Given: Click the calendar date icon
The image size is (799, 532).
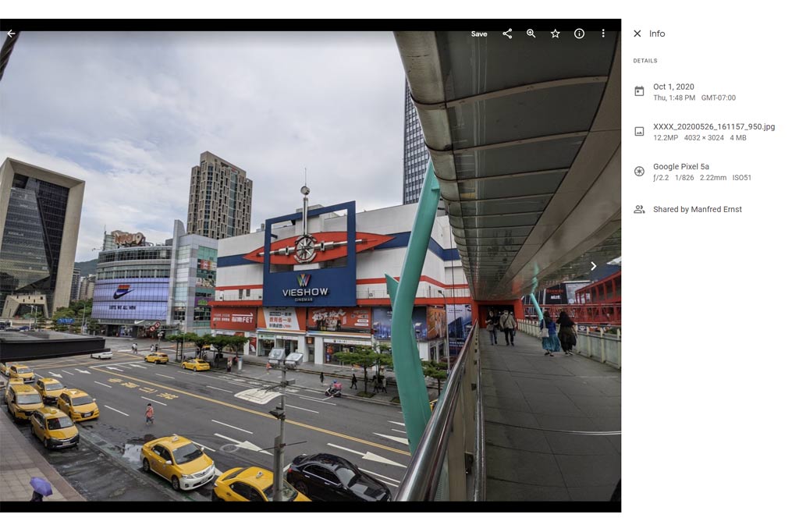Looking at the screenshot, I should (x=639, y=91).
